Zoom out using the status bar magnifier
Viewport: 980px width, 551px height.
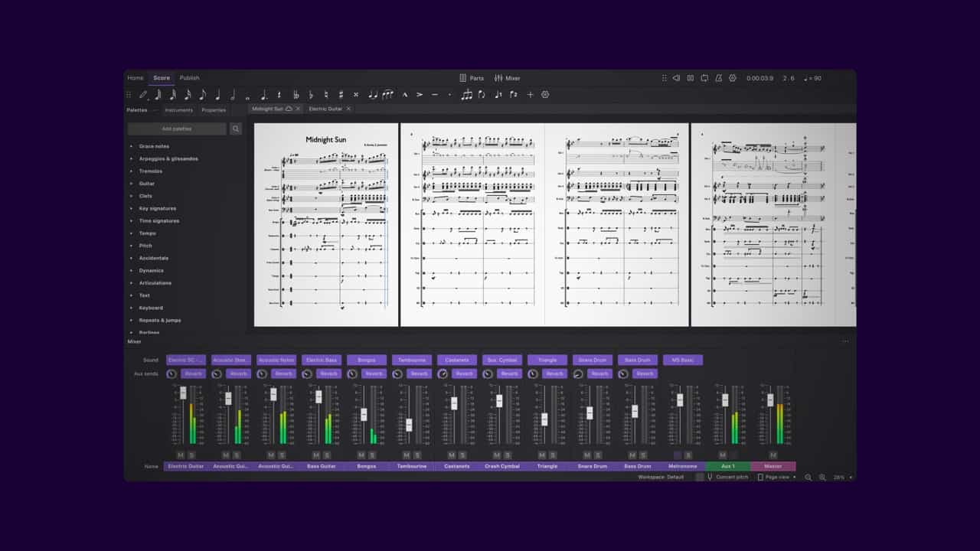point(808,478)
